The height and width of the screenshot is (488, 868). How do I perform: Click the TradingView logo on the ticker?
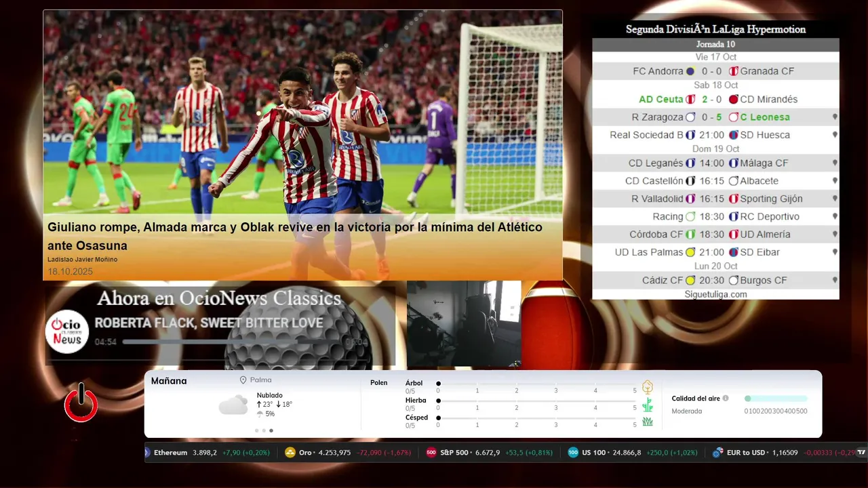pyautogui.click(x=861, y=452)
